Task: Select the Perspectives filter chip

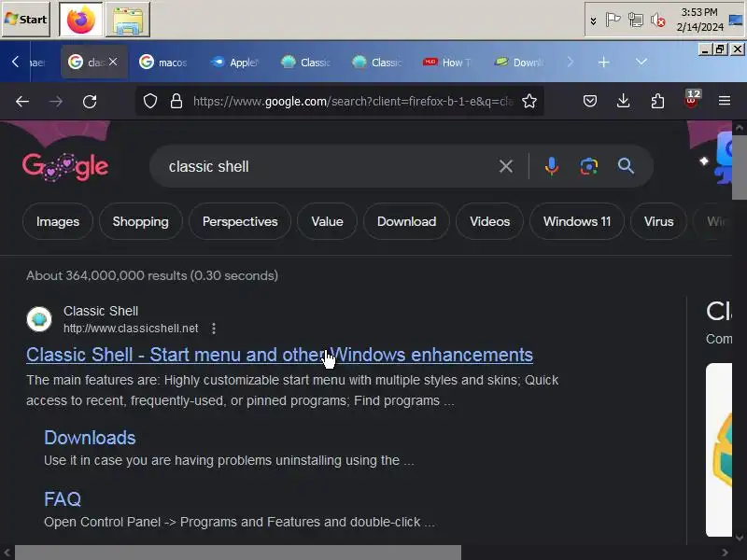Action: [x=240, y=221]
